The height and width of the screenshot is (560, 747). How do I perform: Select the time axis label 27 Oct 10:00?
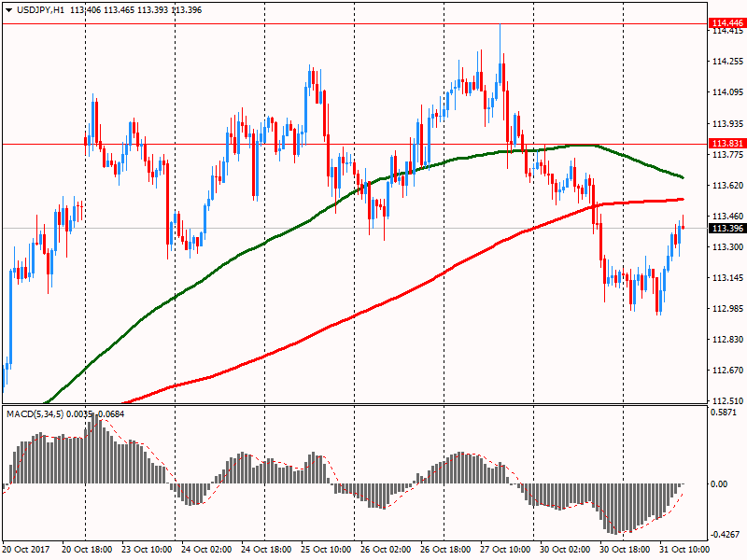(505, 549)
